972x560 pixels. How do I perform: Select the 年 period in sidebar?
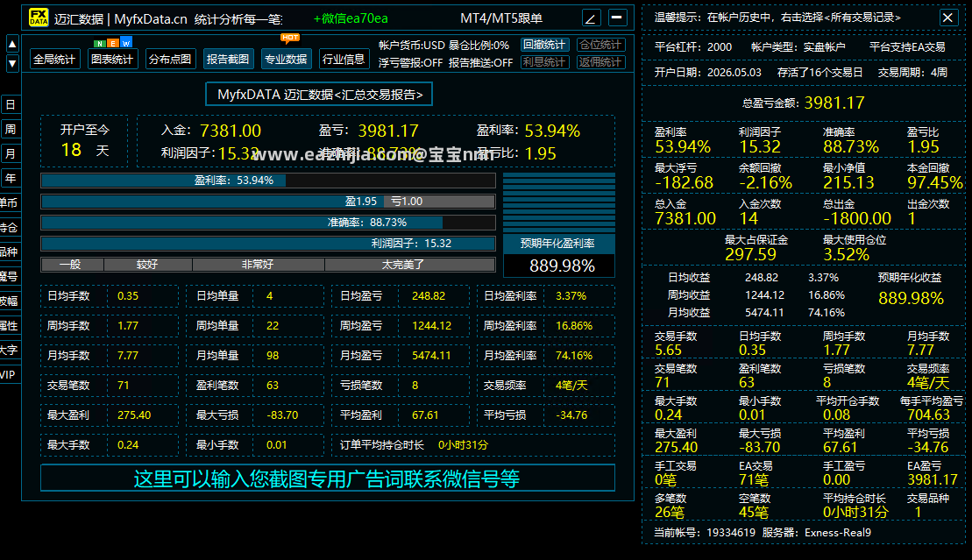point(11,179)
